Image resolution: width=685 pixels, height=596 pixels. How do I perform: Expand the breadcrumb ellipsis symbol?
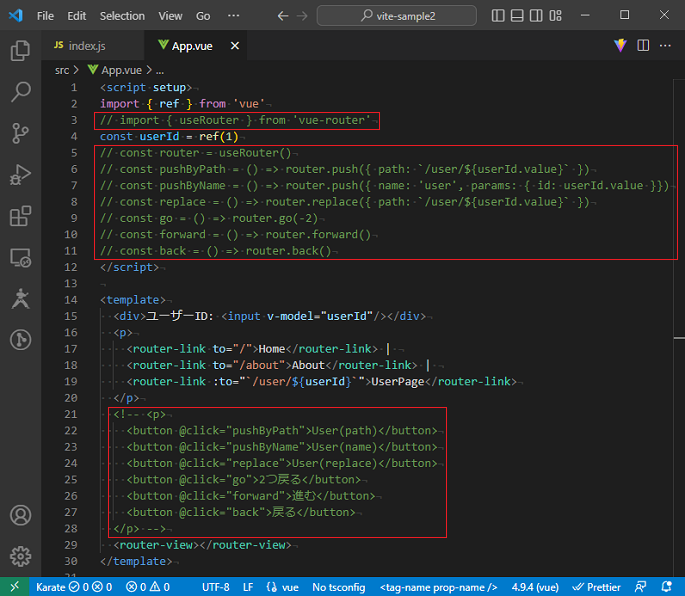[160, 70]
